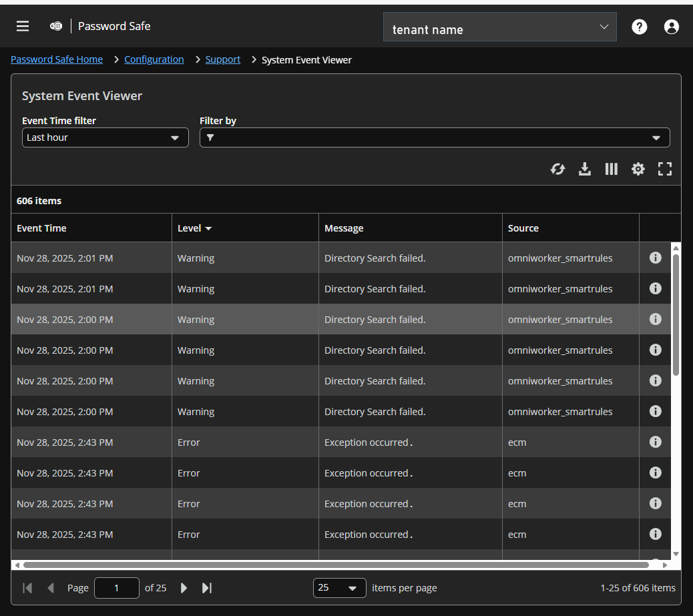The height and width of the screenshot is (616, 693).
Task: Open the grid configuration gear
Action: click(x=638, y=169)
